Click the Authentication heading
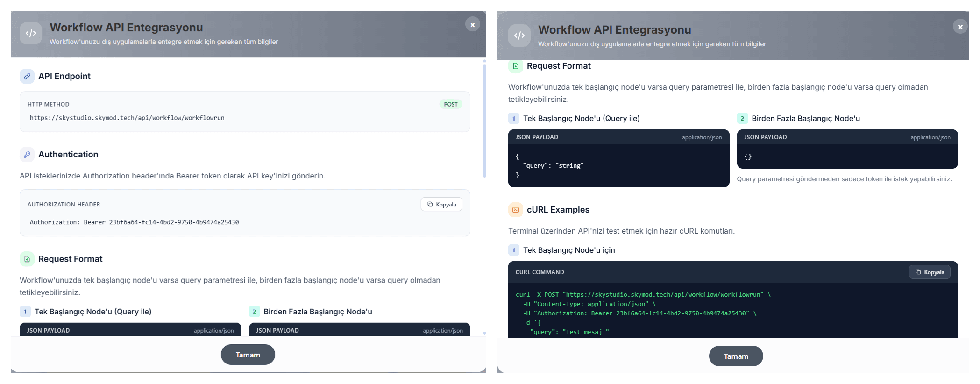Viewport: 980px width, 384px height. [68, 155]
